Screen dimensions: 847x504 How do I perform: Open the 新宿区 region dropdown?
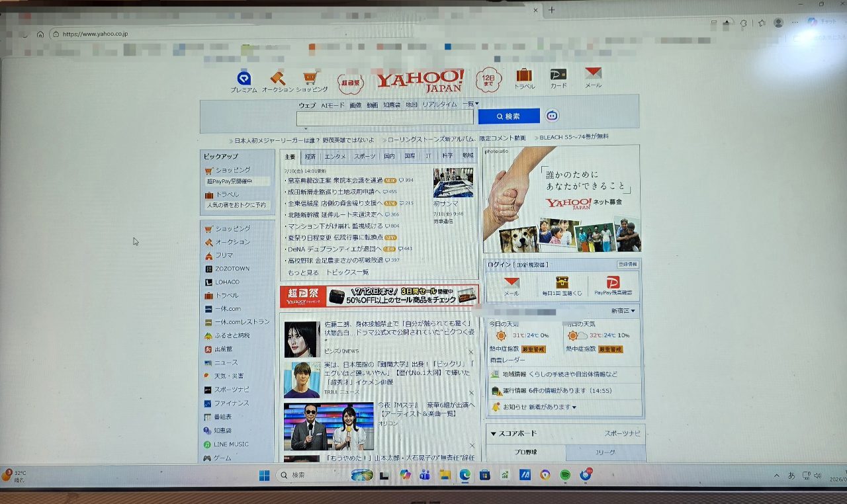tap(623, 310)
